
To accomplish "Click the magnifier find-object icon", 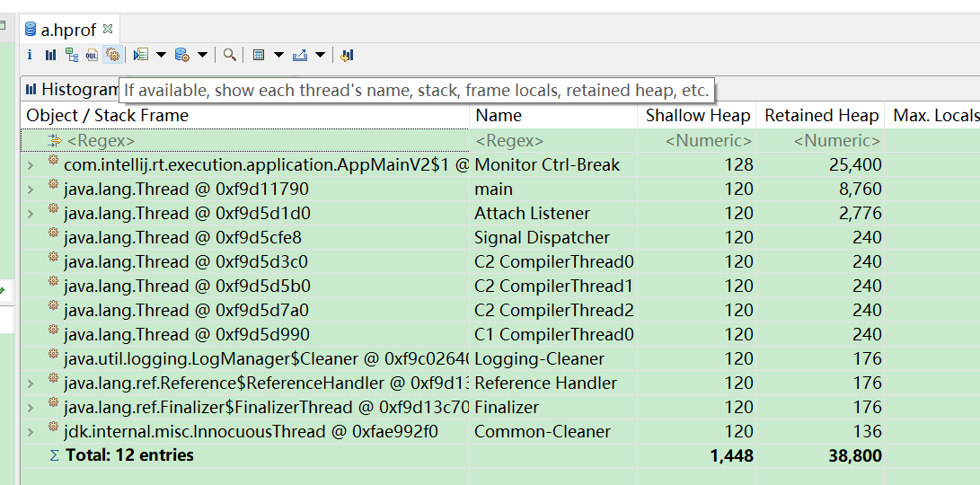I will pyautogui.click(x=230, y=55).
